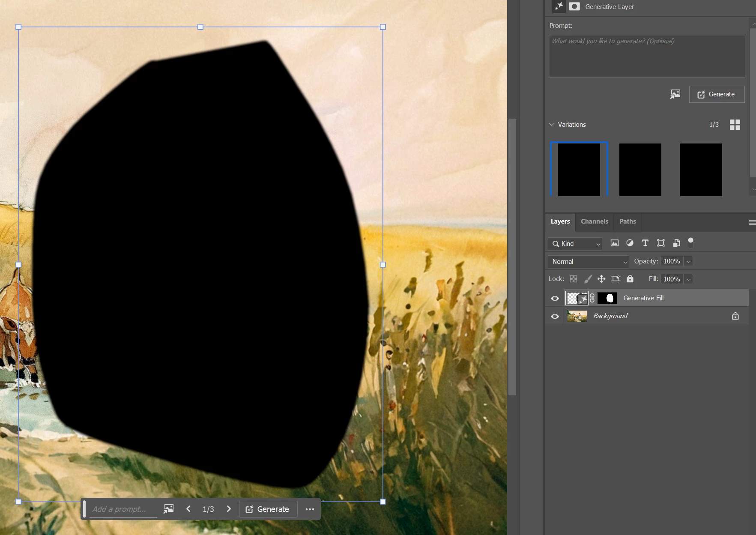The width and height of the screenshot is (756, 535).
Task: Select the first variation thumbnail
Action: [x=579, y=170]
